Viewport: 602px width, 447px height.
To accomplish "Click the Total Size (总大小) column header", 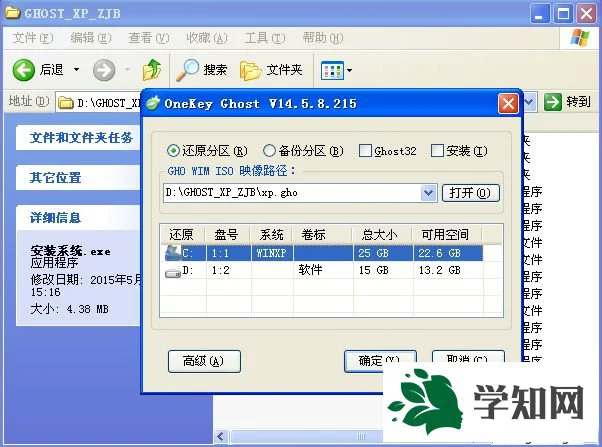I will 382,234.
